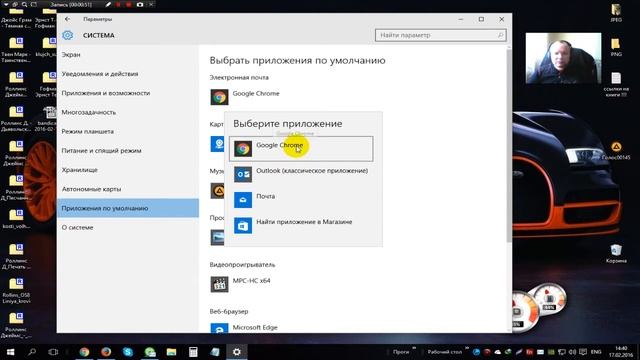640x360 pixels.
Task: Click the taskbar clock and date
Action: [621, 351]
